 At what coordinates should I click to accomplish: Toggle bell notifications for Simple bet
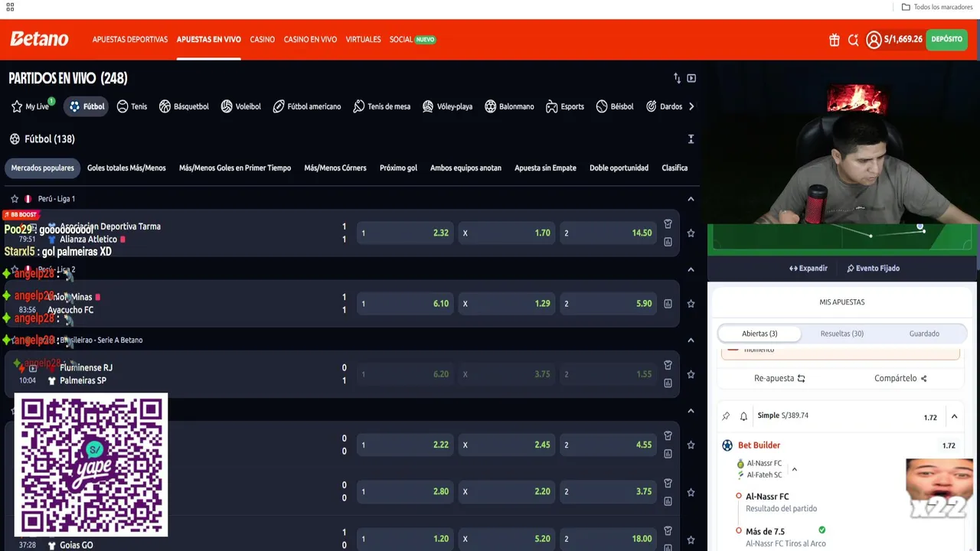click(x=743, y=416)
